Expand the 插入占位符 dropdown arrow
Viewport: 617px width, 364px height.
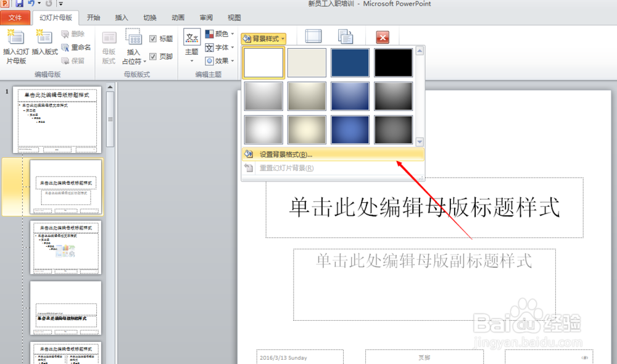(x=145, y=62)
